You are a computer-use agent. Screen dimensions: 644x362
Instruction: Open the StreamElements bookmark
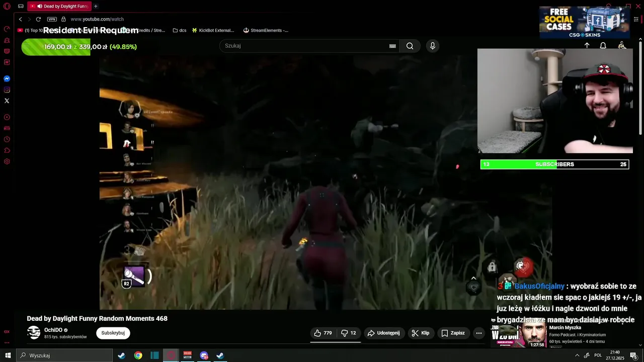coord(266,30)
